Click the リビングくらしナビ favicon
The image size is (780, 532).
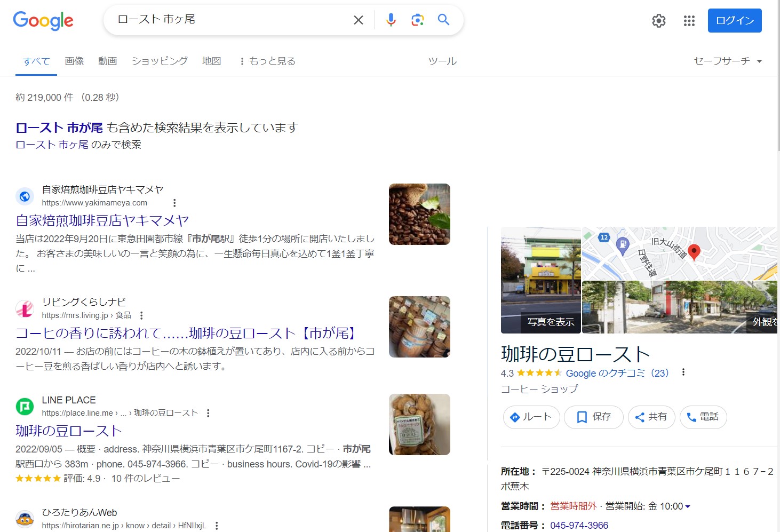point(25,308)
